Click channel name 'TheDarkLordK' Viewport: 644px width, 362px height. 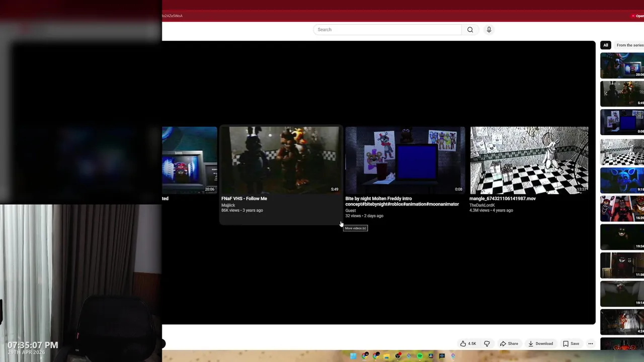point(482,205)
